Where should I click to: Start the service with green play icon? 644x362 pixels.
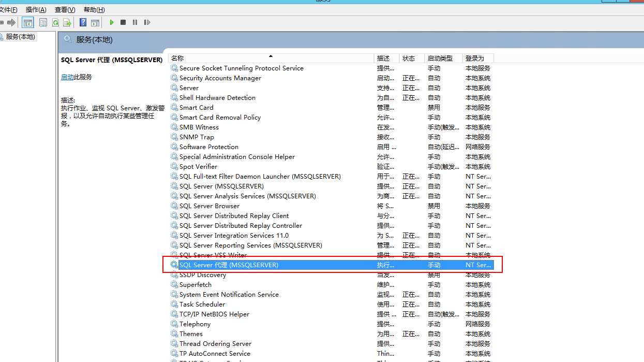coord(111,22)
